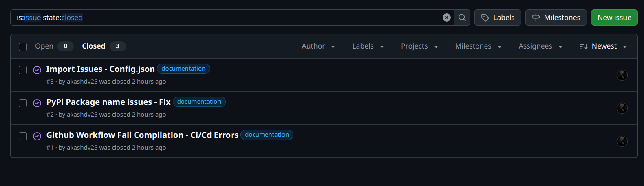
Task: Click the magnifying glass search button
Action: click(x=462, y=18)
